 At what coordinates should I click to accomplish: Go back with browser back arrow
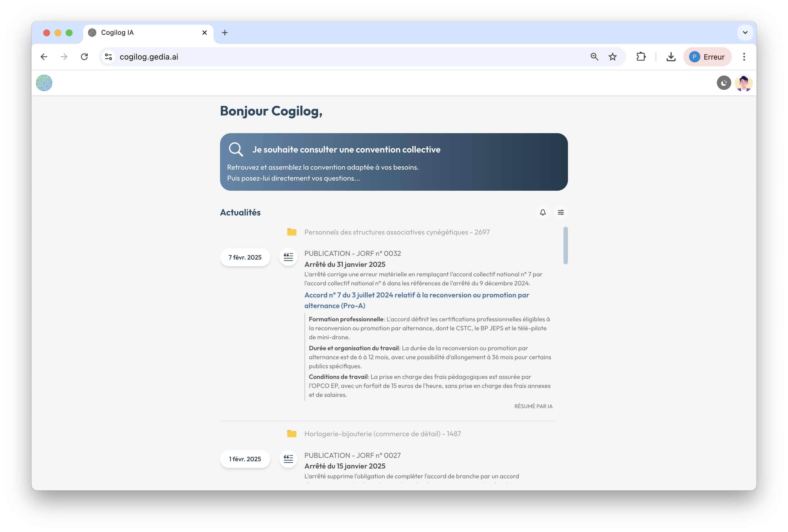[44, 57]
